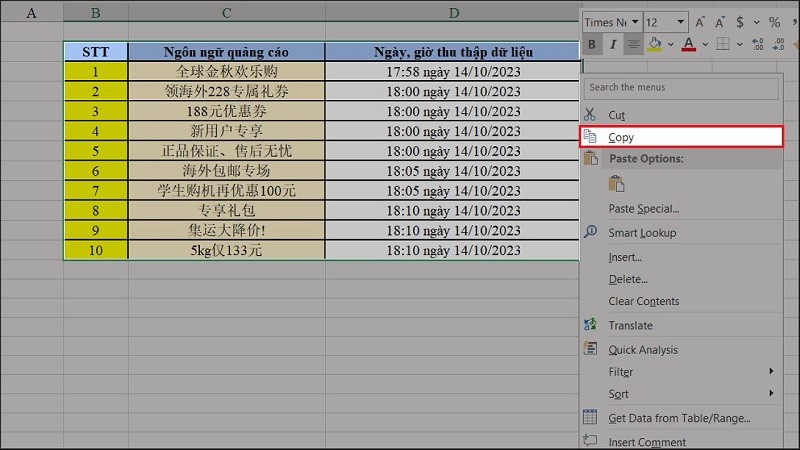
Task: Click cell 17:58 ngày 14/10/2023
Action: point(453,71)
